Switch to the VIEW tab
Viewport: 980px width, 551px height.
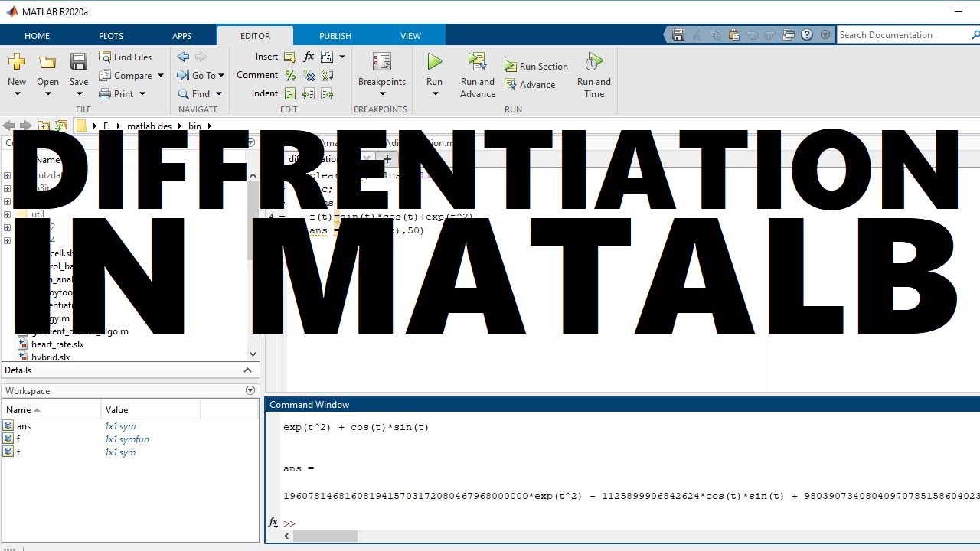[x=410, y=36]
